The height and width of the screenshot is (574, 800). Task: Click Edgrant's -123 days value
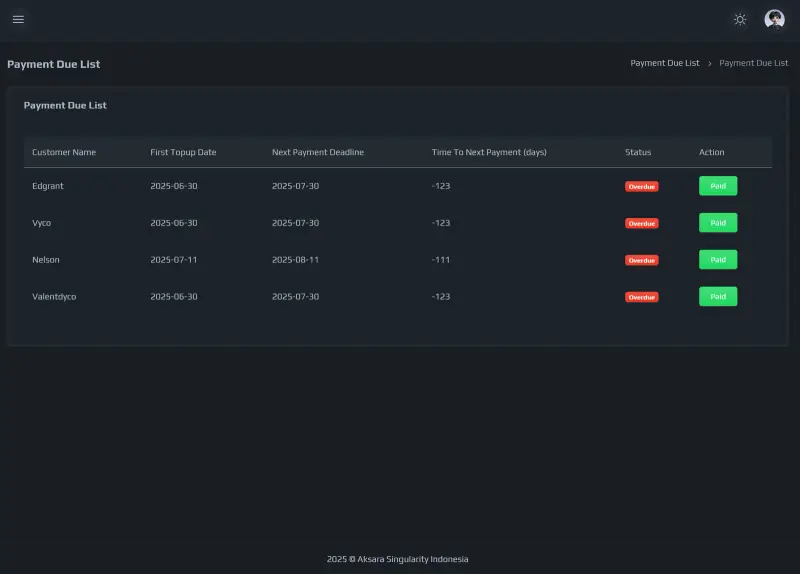point(441,186)
